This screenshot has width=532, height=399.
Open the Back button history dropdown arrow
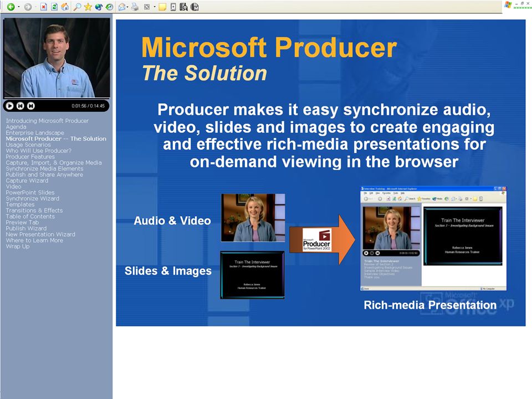19,7
